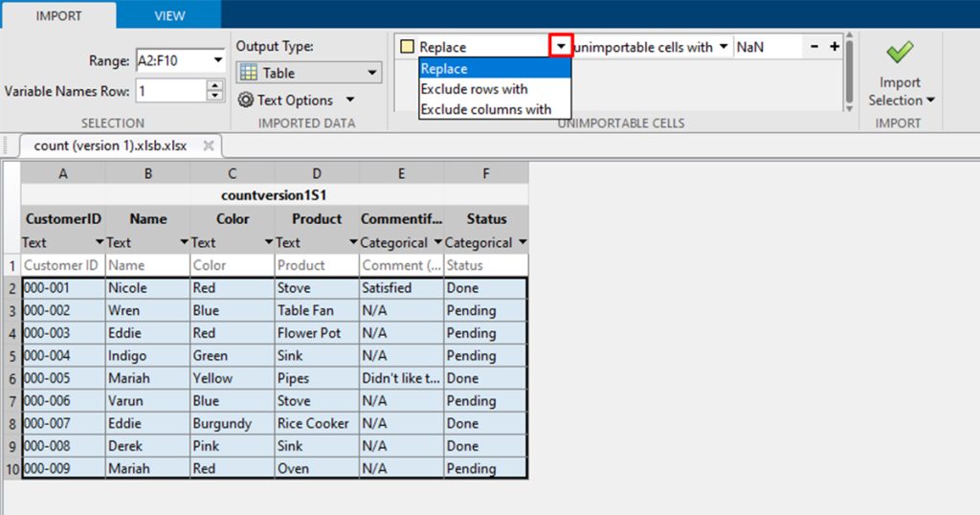Switch to the IMPORT tab

pos(58,15)
